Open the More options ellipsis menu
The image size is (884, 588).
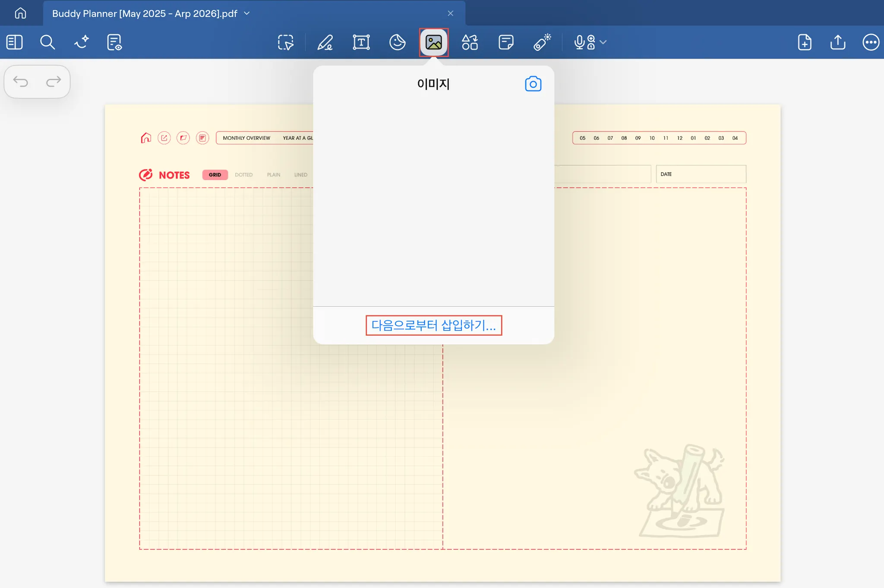pyautogui.click(x=871, y=42)
